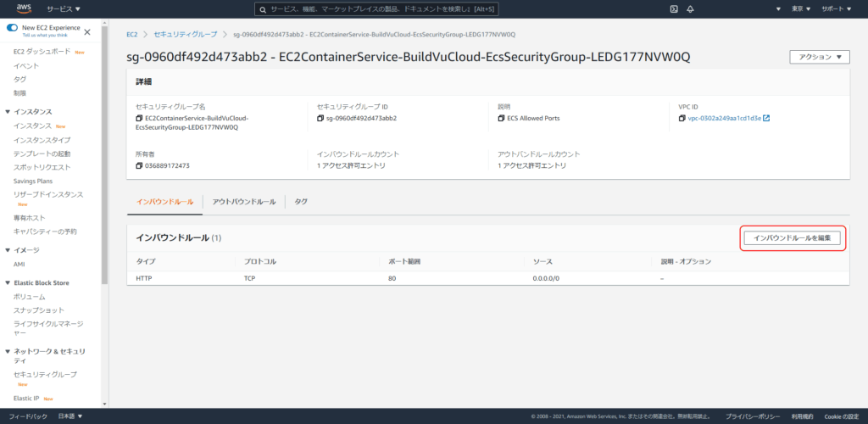Open VPC link vpc-0302a249aa1cd1d3e

(x=724, y=119)
